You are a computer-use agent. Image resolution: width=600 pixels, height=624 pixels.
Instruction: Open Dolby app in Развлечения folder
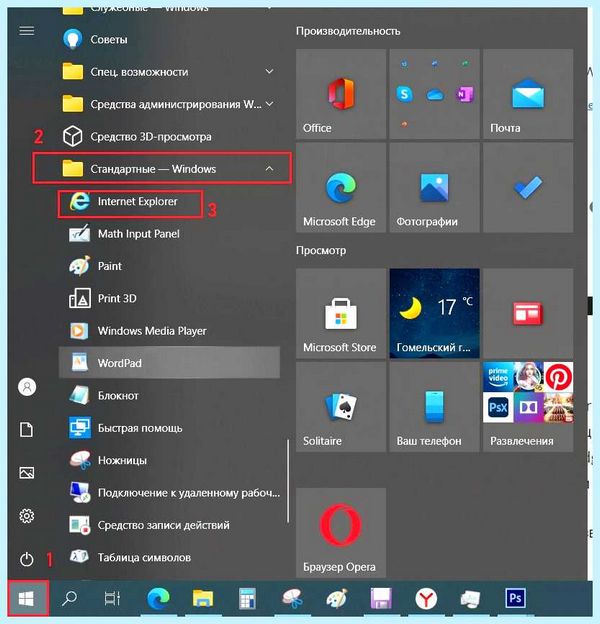[528, 408]
